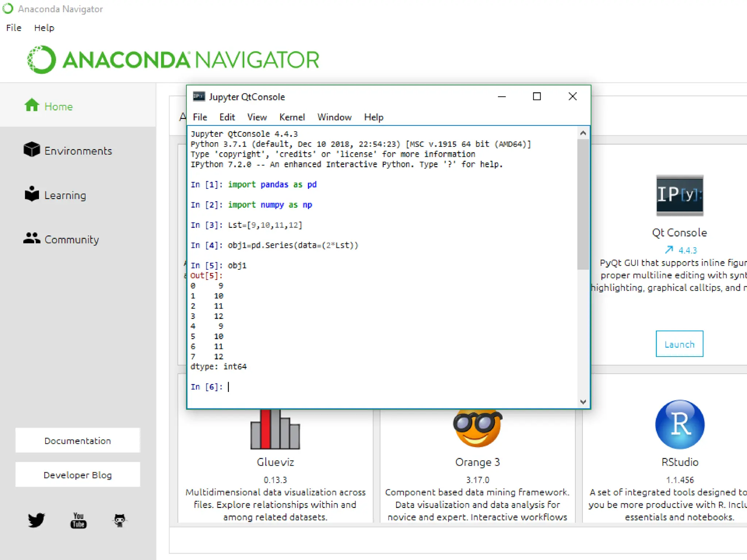Open Anaconda YouTube link icon
Screen dimensions: 747x560
(x=78, y=520)
